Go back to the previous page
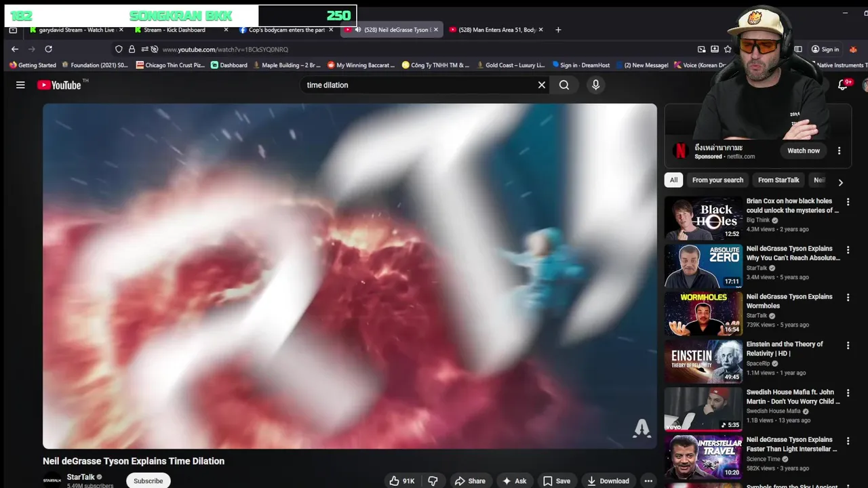 [15, 49]
